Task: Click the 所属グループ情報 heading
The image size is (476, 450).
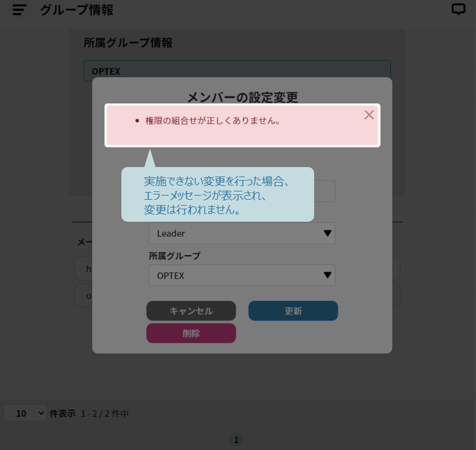Action: tap(128, 42)
